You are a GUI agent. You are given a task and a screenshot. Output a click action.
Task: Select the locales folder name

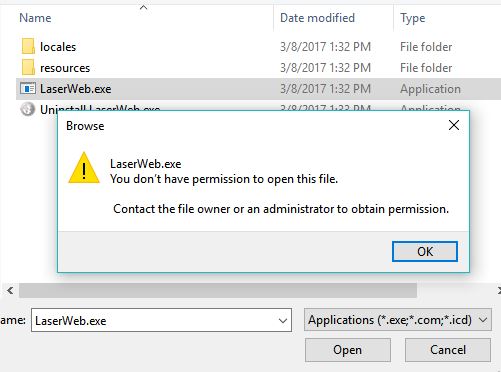[x=58, y=47]
